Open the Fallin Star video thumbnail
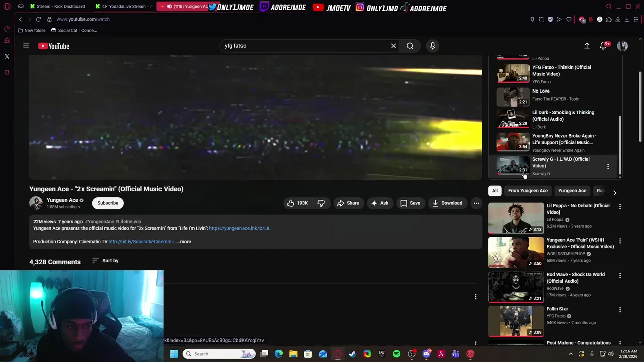 [x=516, y=321]
